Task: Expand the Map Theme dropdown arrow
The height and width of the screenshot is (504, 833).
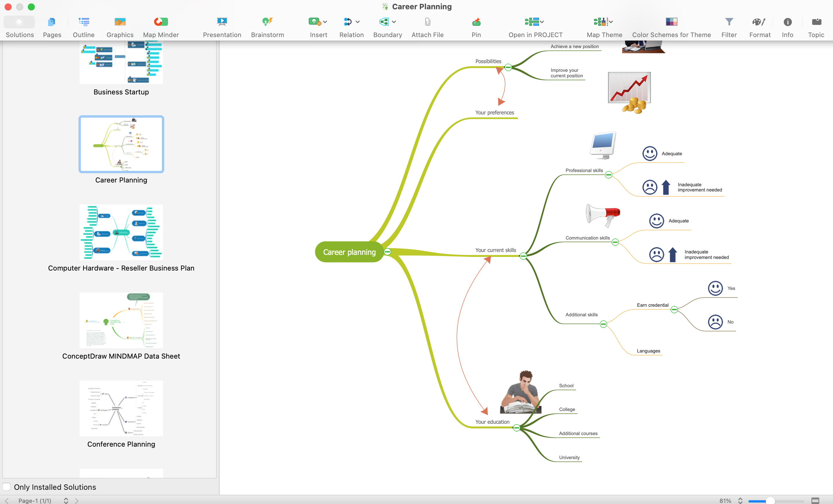Action: (611, 22)
